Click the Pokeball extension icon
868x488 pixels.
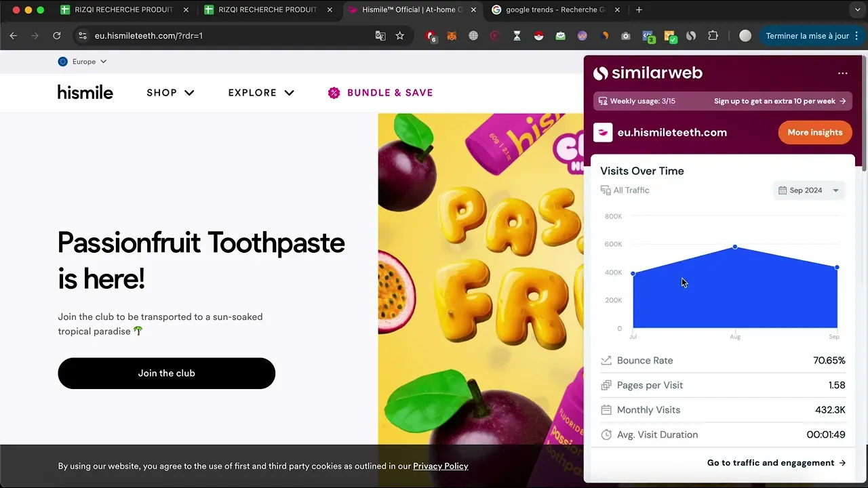click(538, 36)
